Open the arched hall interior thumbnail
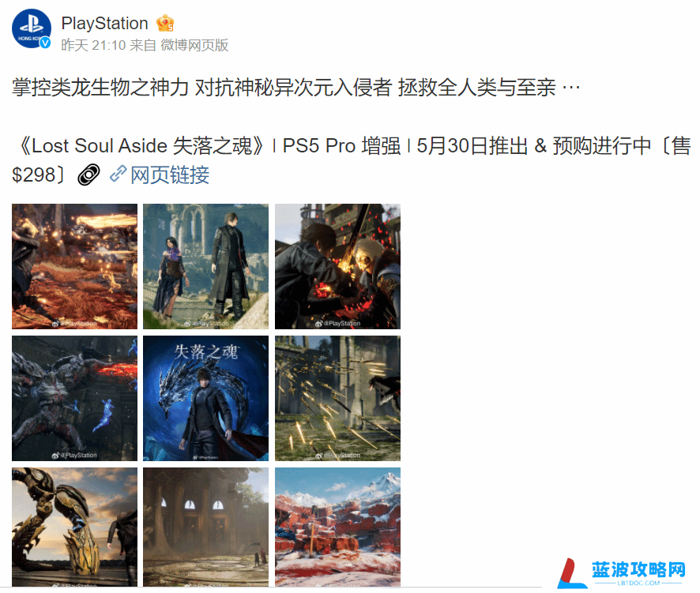This screenshot has width=700, height=593. (205, 527)
